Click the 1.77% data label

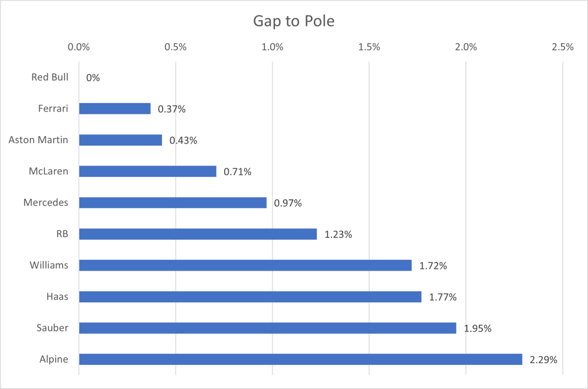pyautogui.click(x=443, y=297)
